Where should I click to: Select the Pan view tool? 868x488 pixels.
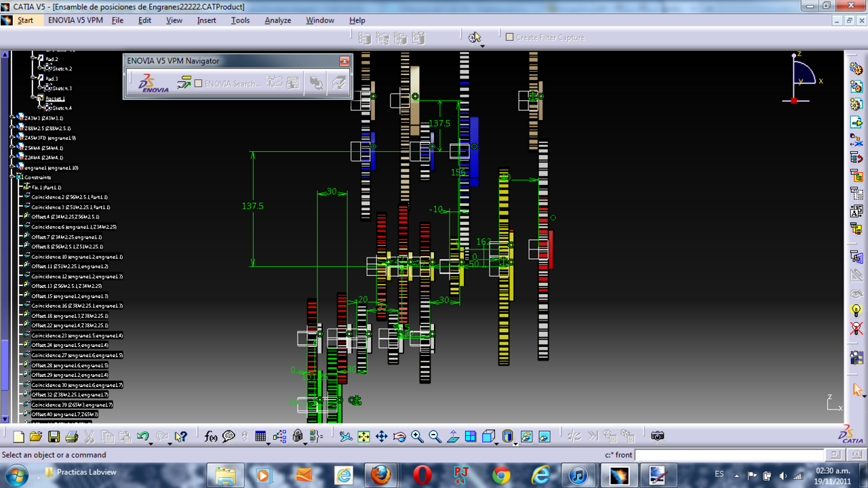[381, 437]
